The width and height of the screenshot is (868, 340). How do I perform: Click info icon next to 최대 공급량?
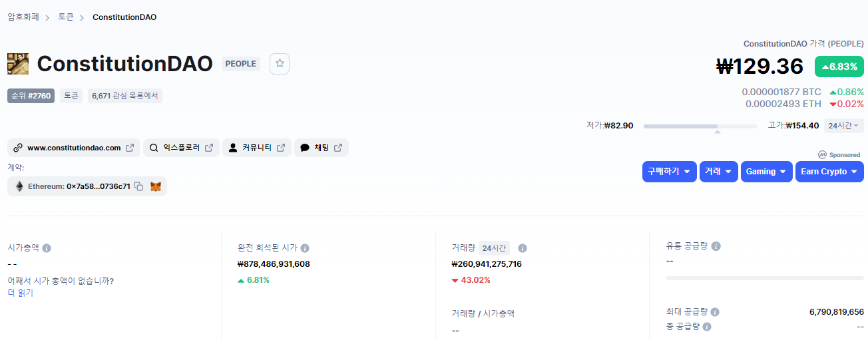[714, 312]
